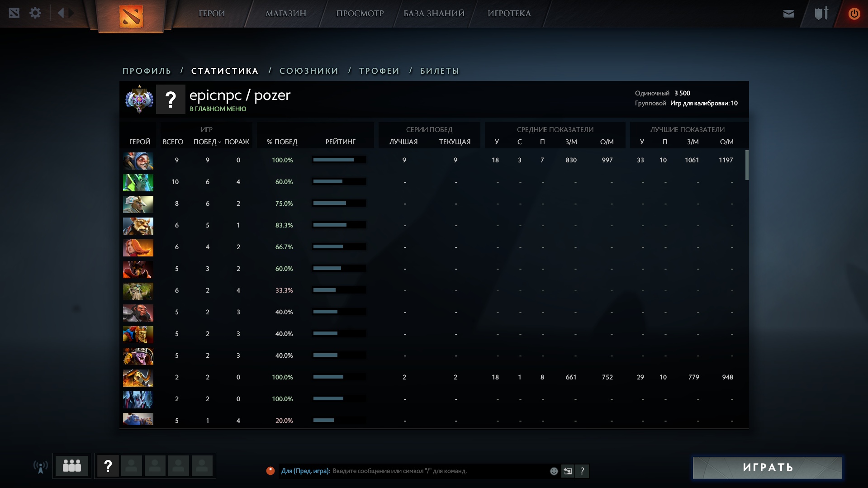This screenshot has height=488, width=868.
Task: Select hero portrait in the 83.3% row
Action: tap(138, 226)
